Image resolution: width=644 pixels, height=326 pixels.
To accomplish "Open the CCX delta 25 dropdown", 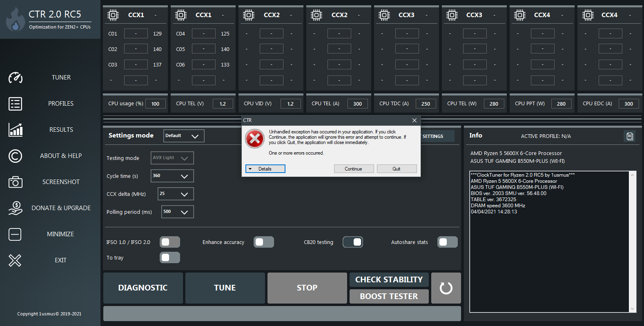I will (176, 194).
